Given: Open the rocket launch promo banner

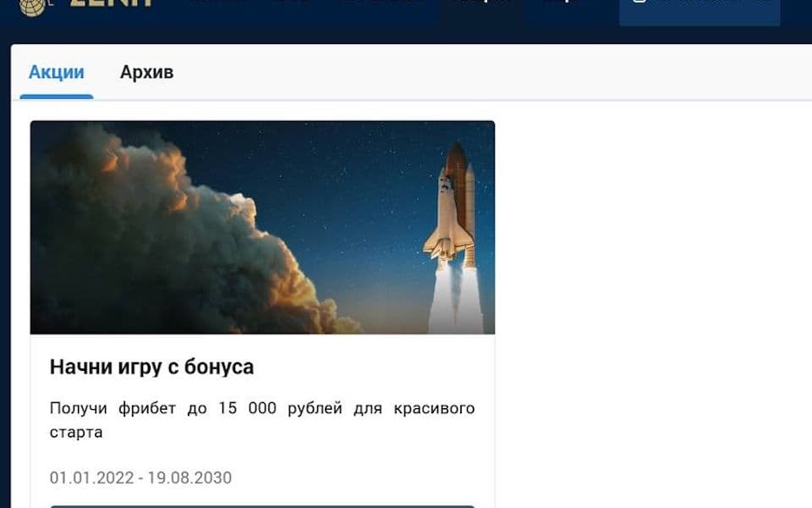Looking at the screenshot, I should (262, 227).
